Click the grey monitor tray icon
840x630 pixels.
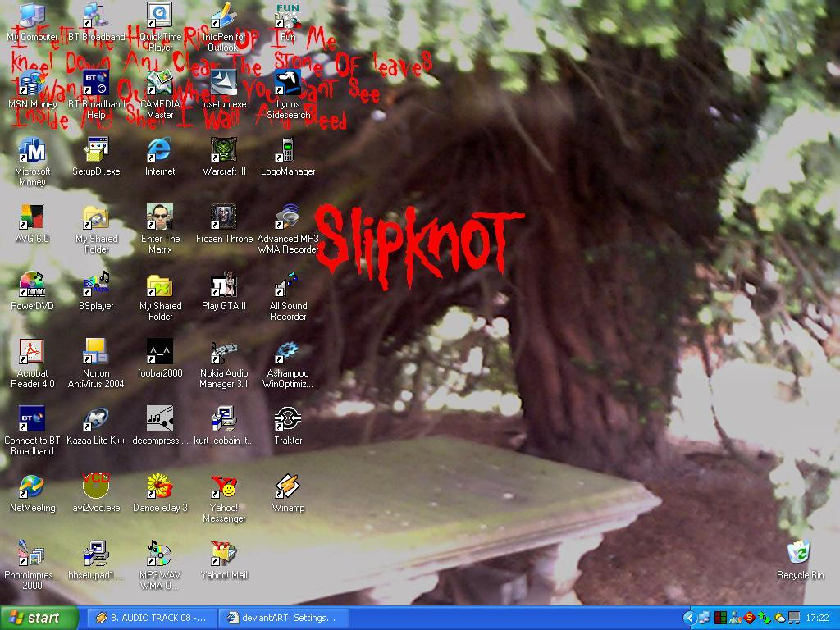(x=794, y=619)
